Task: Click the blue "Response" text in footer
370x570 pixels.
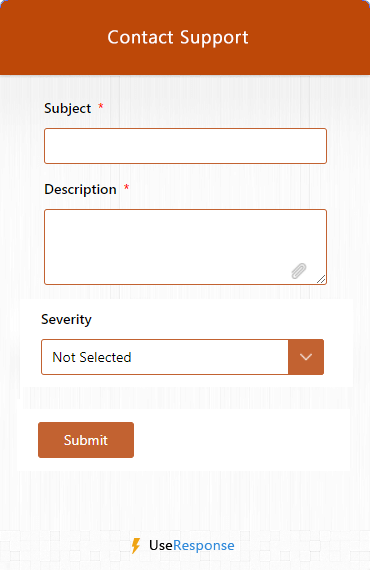Action: click(x=204, y=545)
